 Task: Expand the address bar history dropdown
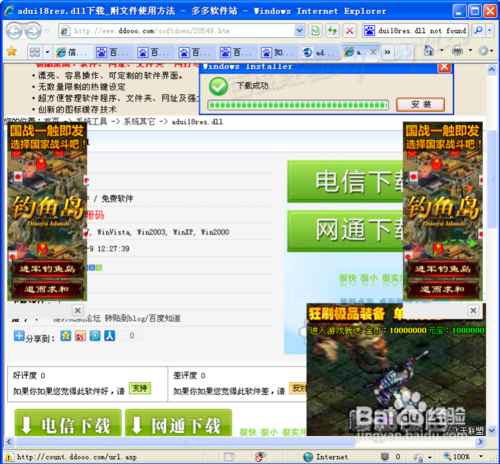[299, 31]
